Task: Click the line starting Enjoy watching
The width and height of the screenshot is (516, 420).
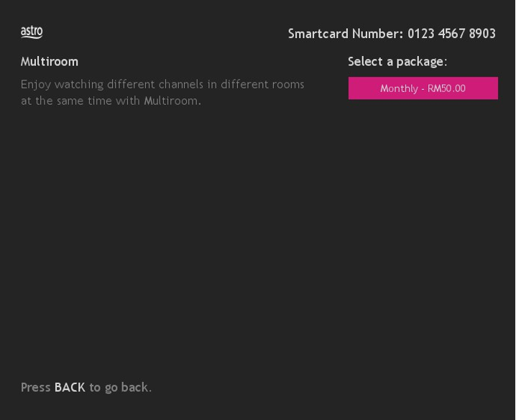Action: point(162,85)
